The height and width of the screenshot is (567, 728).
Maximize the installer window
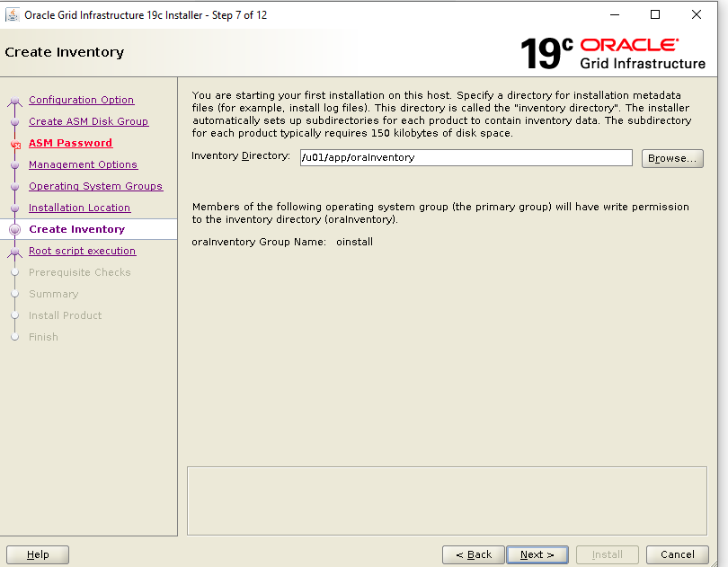(655, 15)
